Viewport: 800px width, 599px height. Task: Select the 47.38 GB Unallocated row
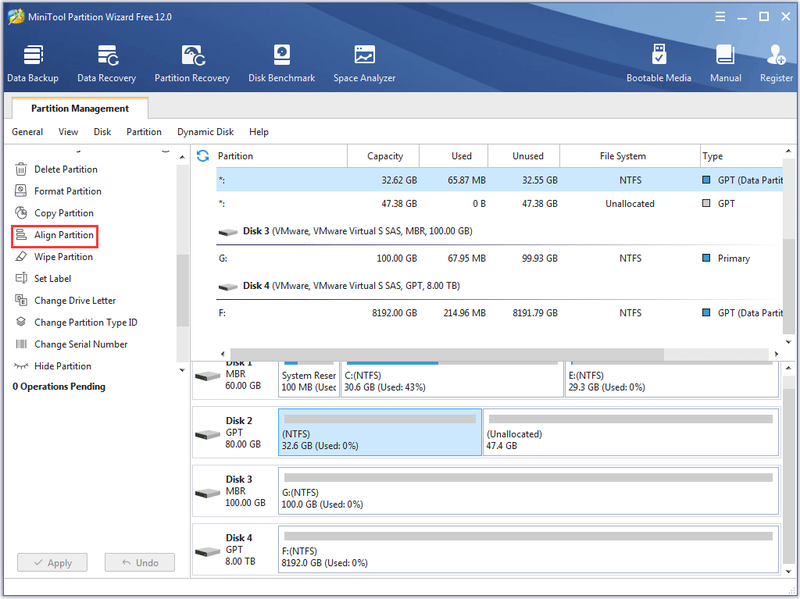(499, 204)
